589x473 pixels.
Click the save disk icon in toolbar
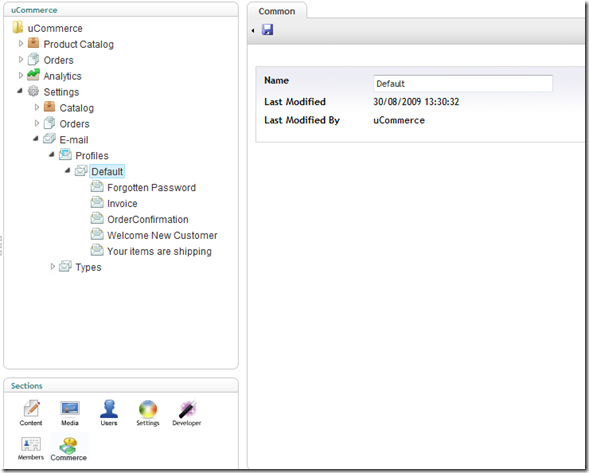coord(267,30)
